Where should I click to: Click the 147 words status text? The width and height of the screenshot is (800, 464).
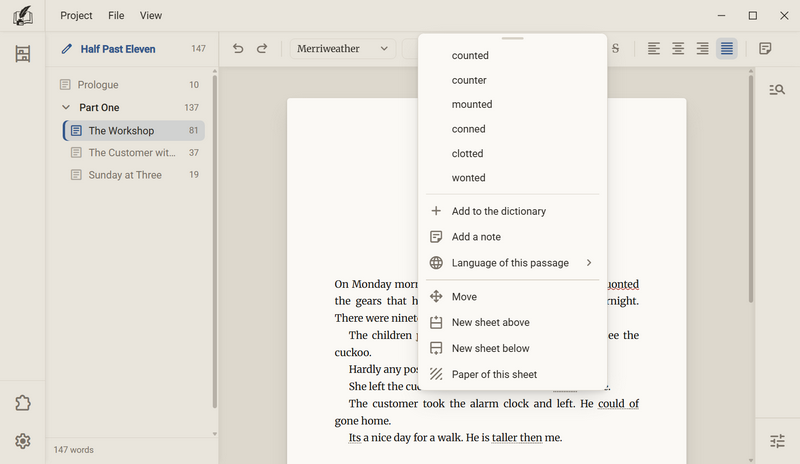point(73,450)
